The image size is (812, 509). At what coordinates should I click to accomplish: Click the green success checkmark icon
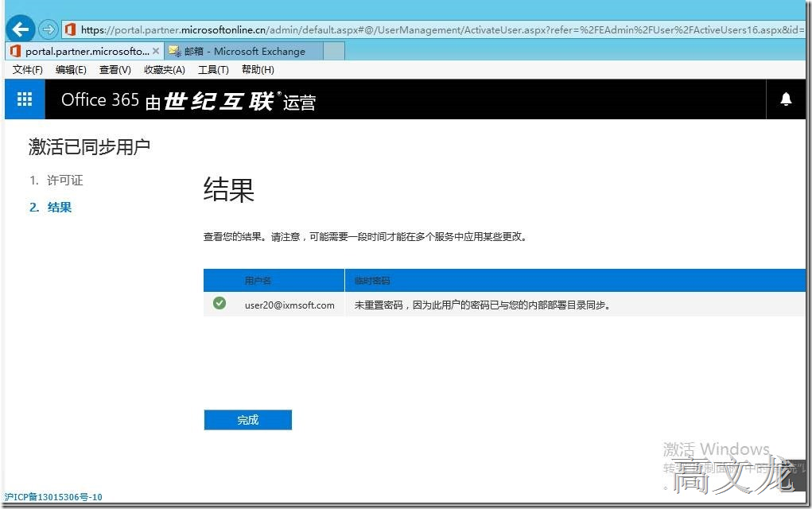[x=220, y=303]
